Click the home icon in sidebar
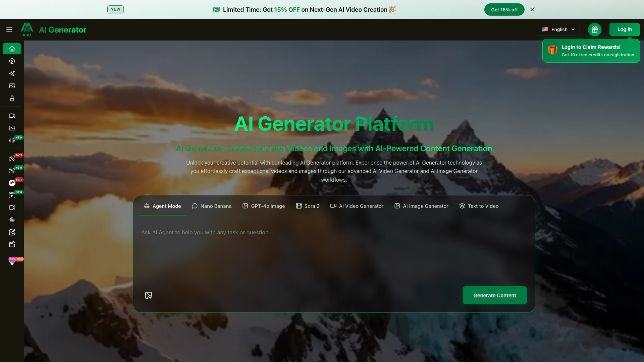Viewport: 644px width, 362px height. point(12,49)
